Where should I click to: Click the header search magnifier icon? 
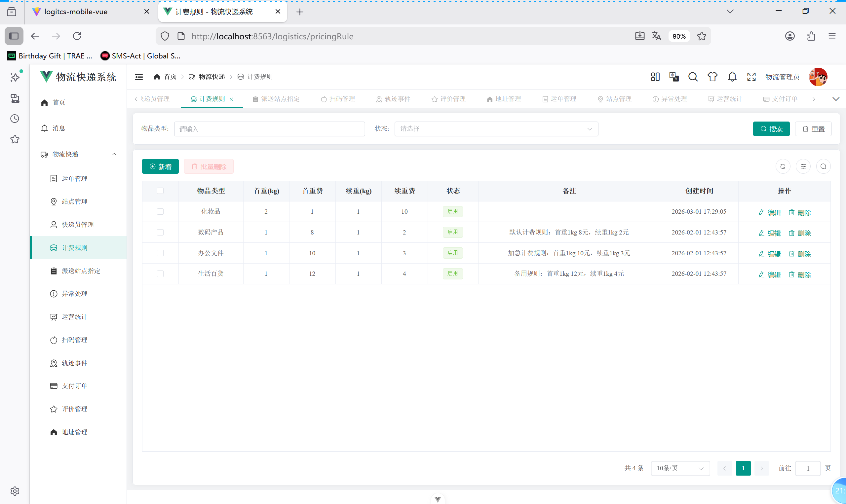coord(693,77)
